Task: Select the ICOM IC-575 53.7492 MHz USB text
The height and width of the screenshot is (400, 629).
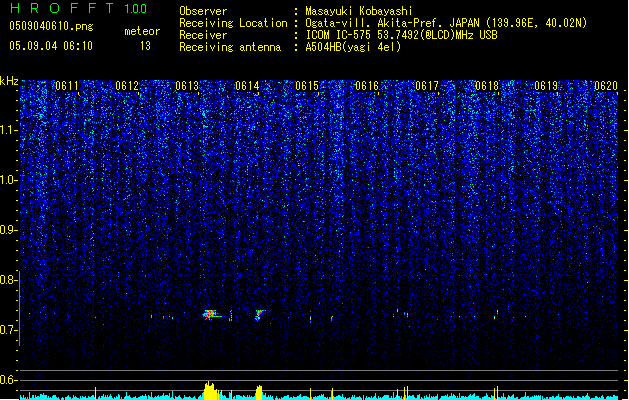Action: click(401, 35)
